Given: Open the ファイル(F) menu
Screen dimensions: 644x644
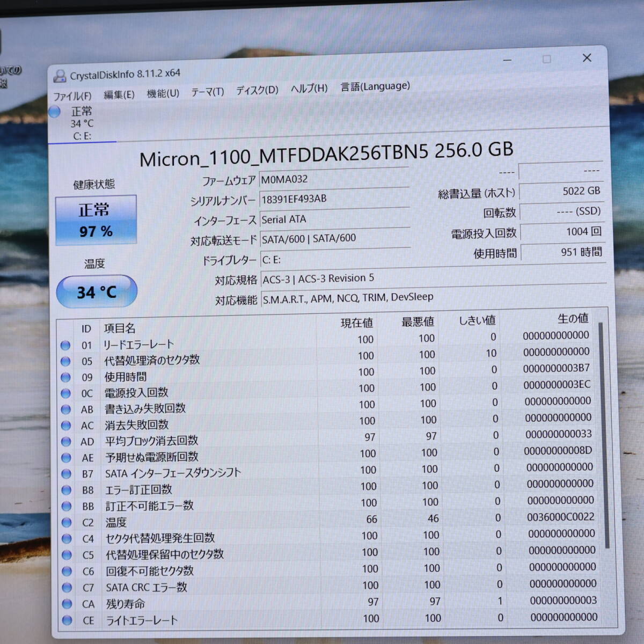Looking at the screenshot, I should (x=72, y=96).
